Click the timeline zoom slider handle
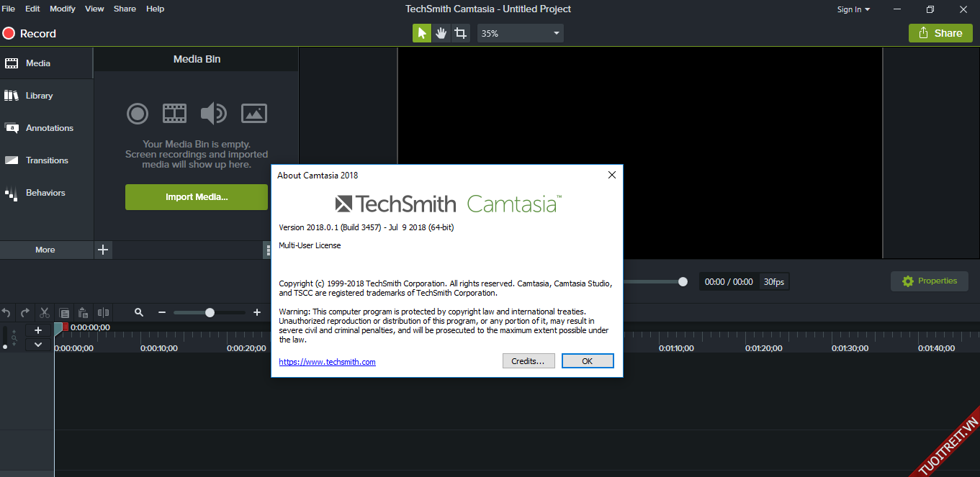Viewport: 980px width, 477px height. 210,312
